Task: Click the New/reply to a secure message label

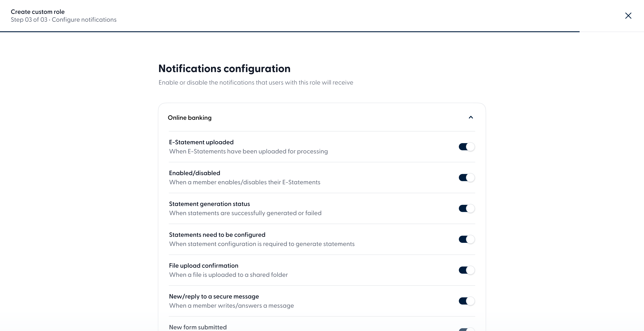Action: tap(214, 296)
